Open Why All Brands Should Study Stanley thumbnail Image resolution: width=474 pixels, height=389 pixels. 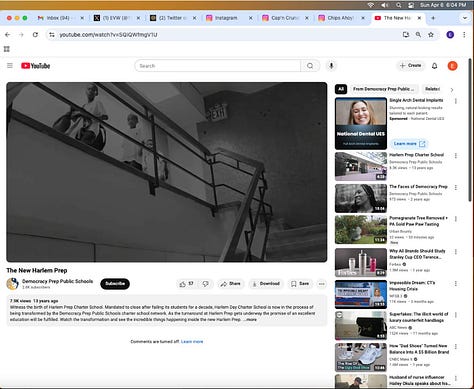[361, 262]
